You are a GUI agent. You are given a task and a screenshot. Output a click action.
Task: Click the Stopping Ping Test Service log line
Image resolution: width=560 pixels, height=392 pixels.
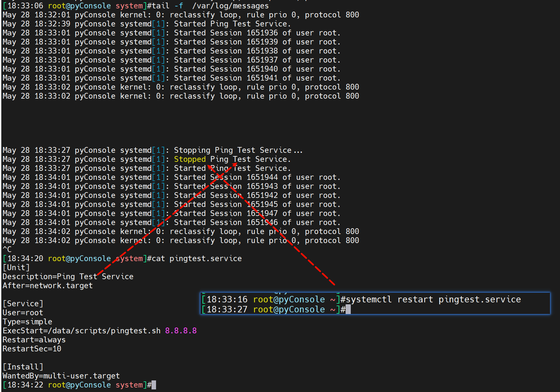[238, 150]
